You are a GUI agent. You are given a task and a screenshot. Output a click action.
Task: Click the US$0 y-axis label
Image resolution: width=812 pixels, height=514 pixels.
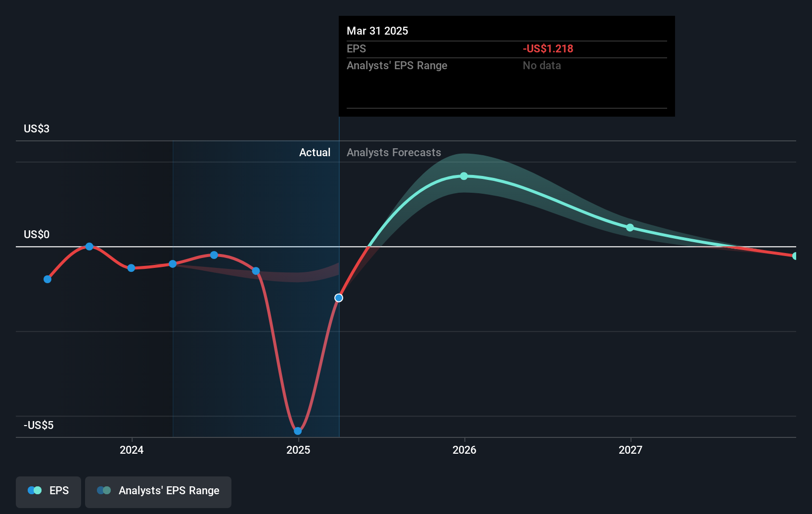(x=37, y=234)
